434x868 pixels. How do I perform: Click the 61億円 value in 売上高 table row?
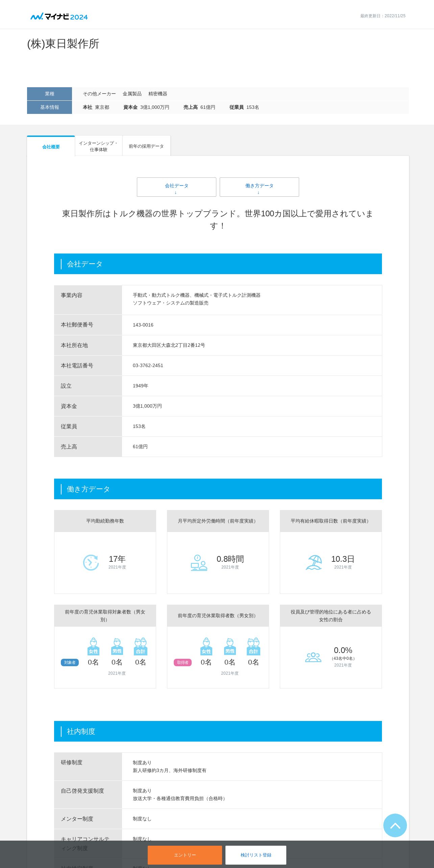point(140,447)
